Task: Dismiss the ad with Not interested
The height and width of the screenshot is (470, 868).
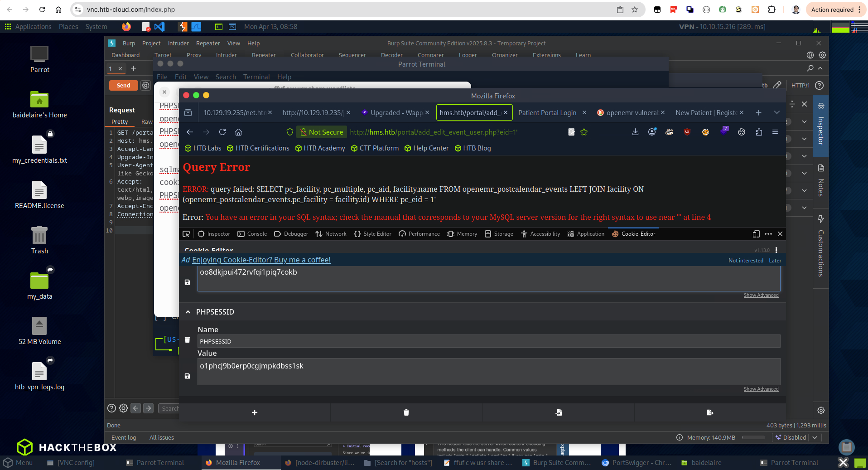Action: click(746, 261)
